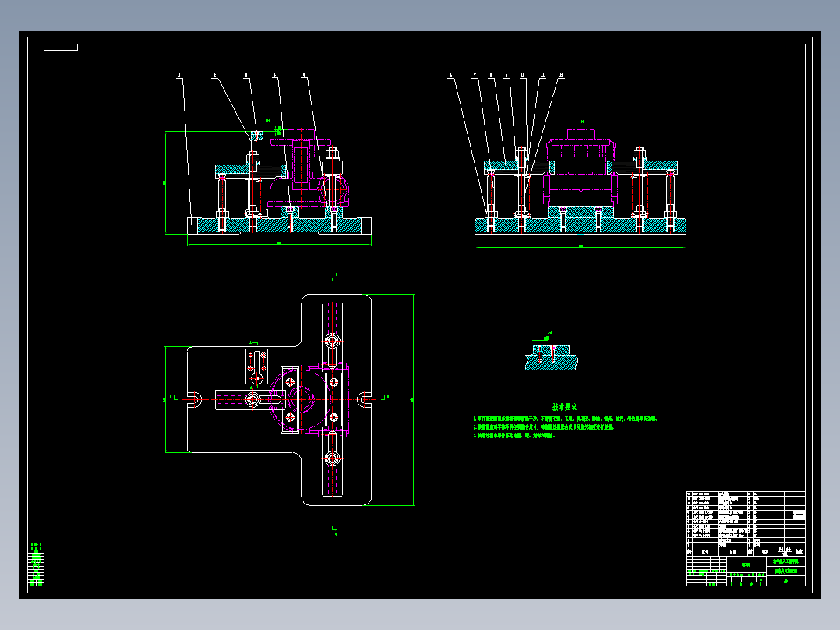This screenshot has width=840, height=630.
Task: Click the section cut marker above plan view
Action: (335, 277)
